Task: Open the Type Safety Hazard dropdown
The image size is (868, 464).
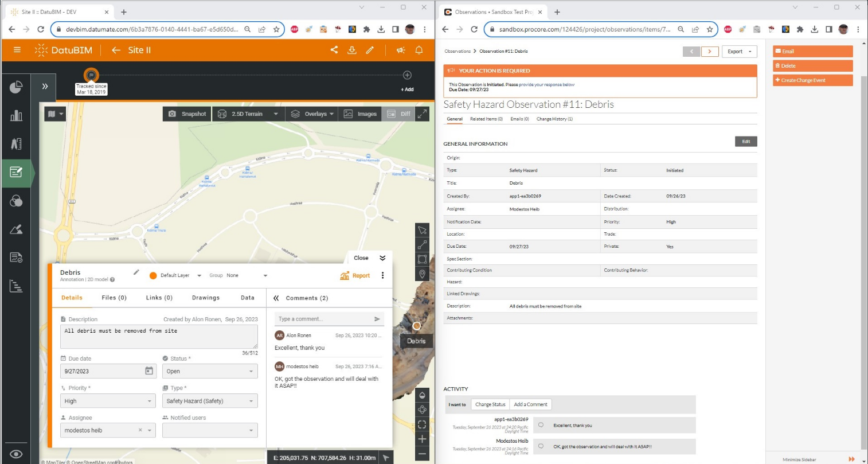Action: pyautogui.click(x=210, y=401)
